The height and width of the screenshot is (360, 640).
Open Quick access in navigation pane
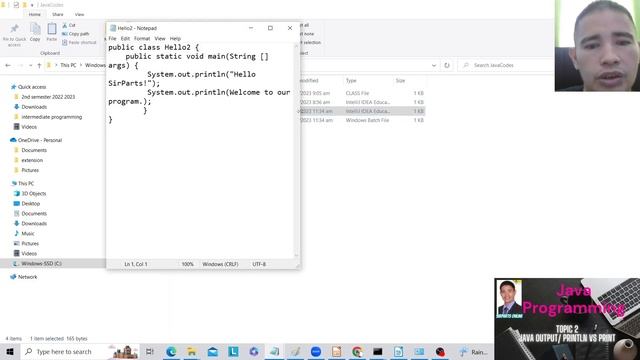click(32, 87)
